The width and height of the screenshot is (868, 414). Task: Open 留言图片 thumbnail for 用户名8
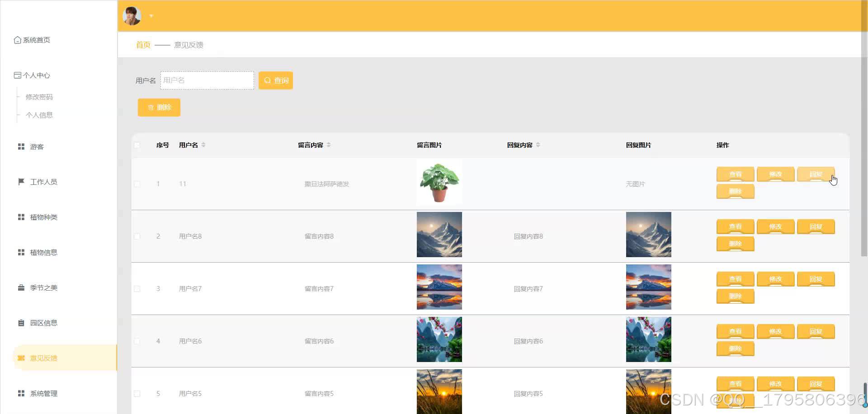pos(439,235)
